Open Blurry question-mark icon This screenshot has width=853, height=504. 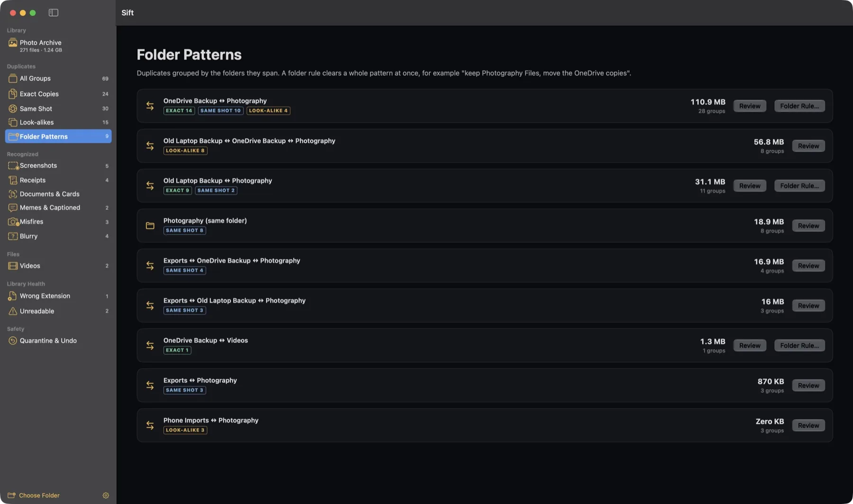click(x=13, y=236)
